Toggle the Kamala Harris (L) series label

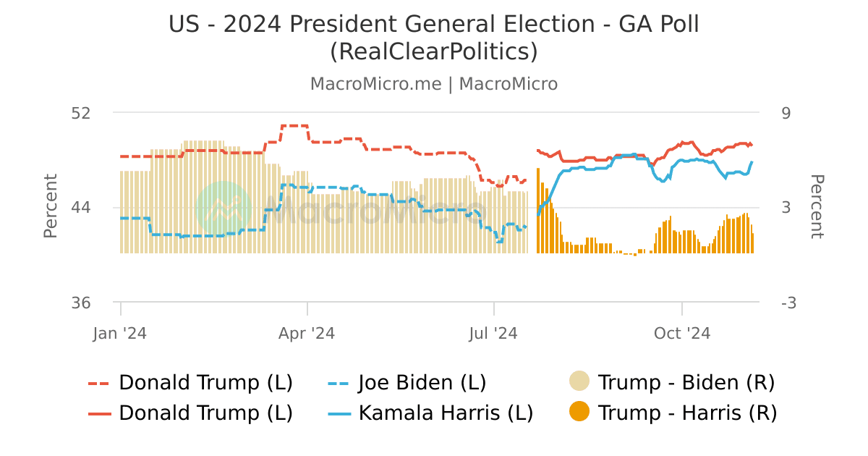[446, 413]
